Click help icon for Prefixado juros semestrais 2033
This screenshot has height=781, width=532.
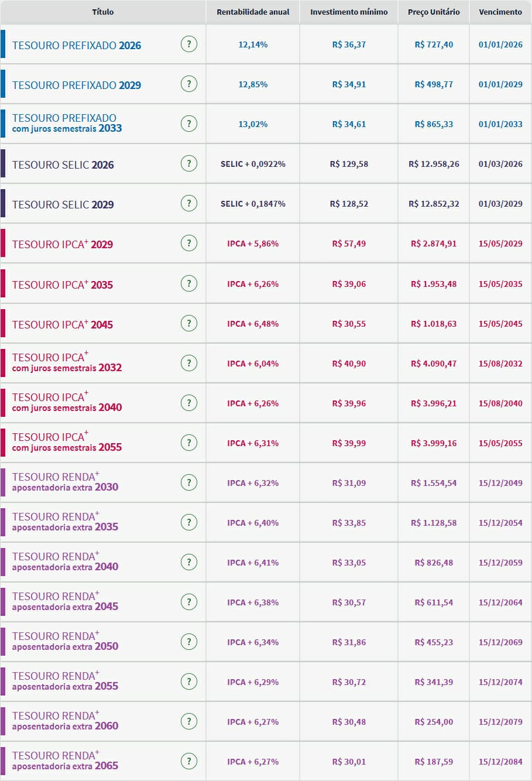(188, 124)
